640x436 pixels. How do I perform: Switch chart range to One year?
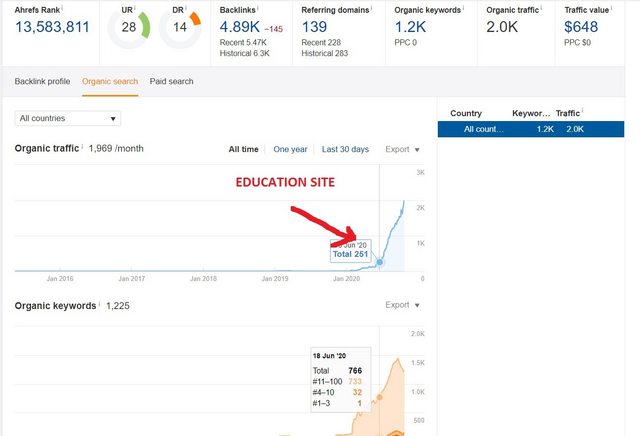click(x=290, y=149)
